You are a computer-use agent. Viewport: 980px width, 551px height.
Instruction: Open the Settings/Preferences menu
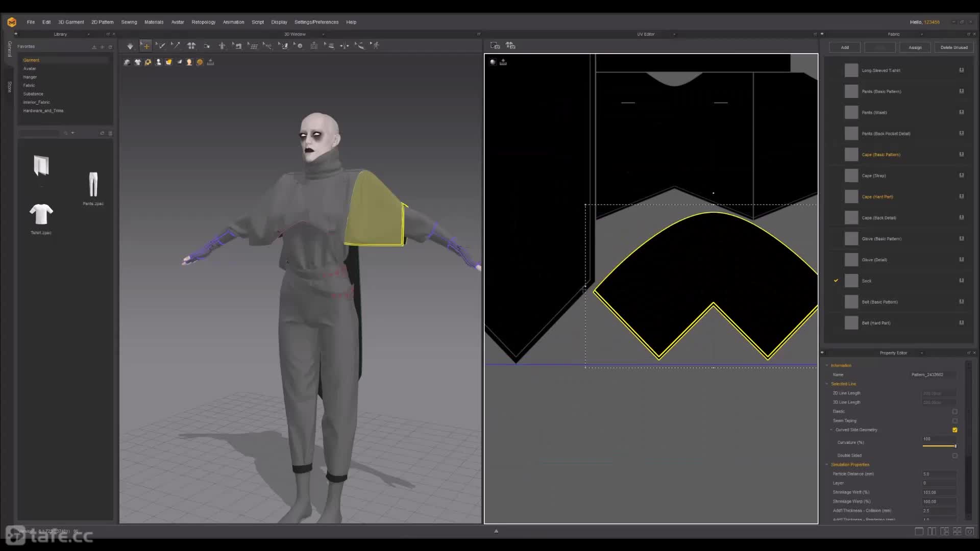tap(316, 22)
